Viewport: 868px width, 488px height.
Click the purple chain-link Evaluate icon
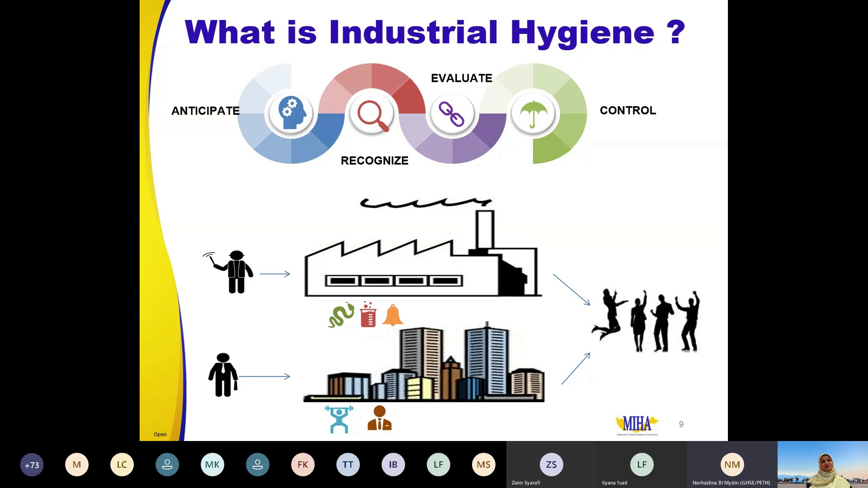(x=452, y=113)
